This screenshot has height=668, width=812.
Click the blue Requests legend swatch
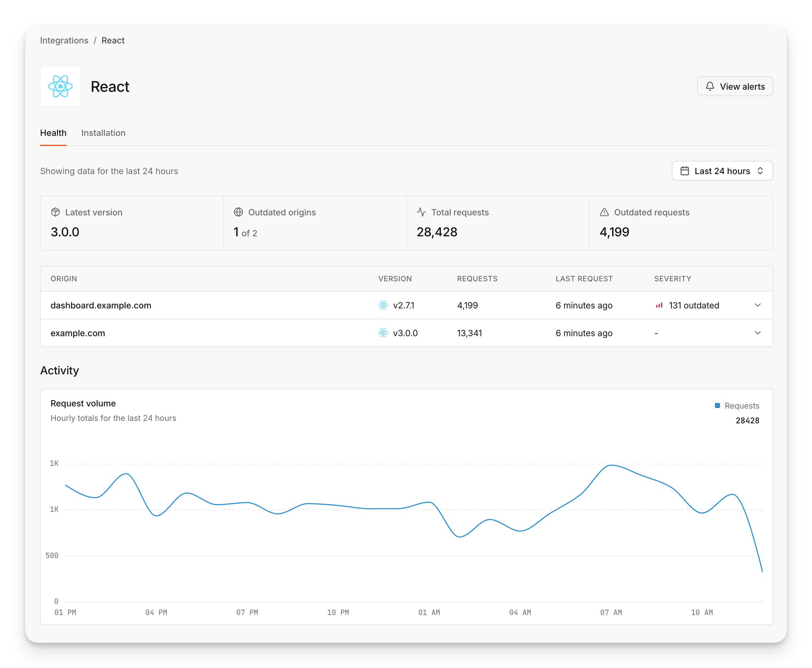point(717,405)
